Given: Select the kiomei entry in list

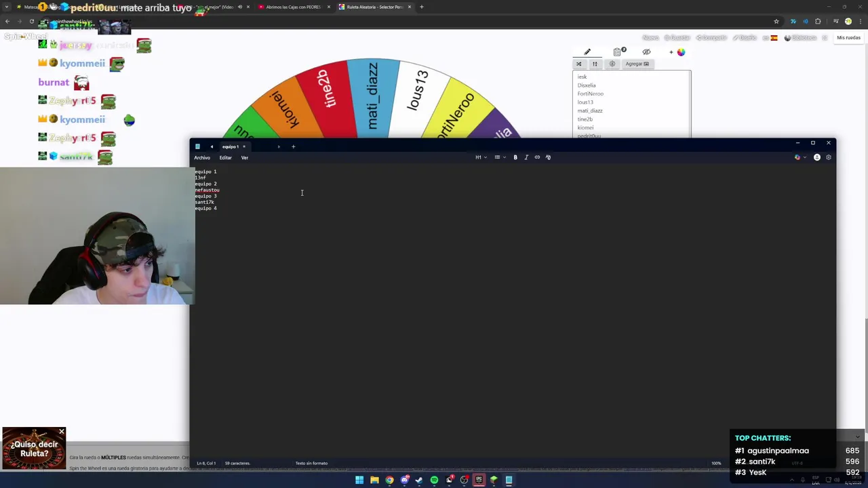Looking at the screenshot, I should pos(585,127).
